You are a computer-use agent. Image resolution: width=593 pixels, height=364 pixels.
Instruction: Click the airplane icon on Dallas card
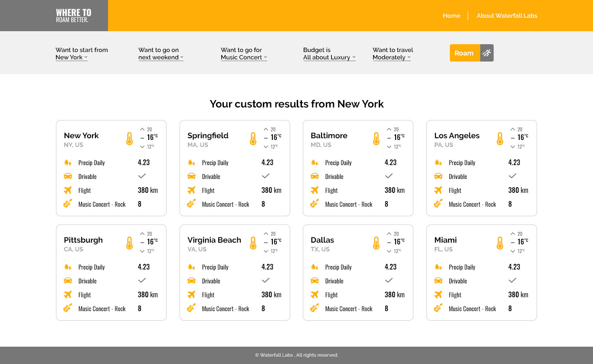[315, 295]
